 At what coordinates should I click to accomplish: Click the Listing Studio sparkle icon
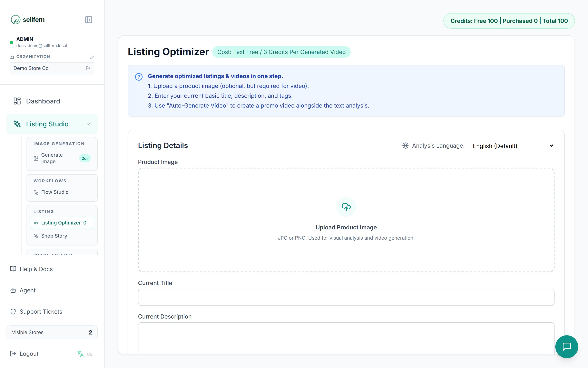pos(17,124)
